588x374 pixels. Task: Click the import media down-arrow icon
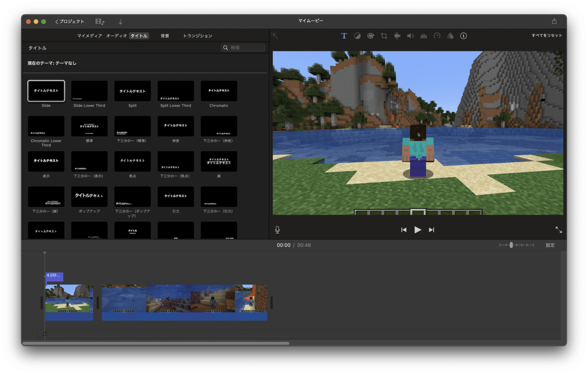point(121,22)
